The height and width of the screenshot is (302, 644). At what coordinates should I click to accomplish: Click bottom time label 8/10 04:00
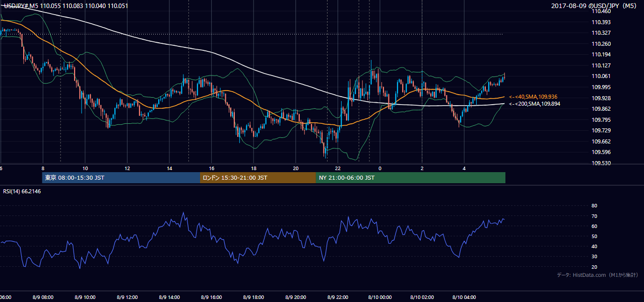coord(464,297)
